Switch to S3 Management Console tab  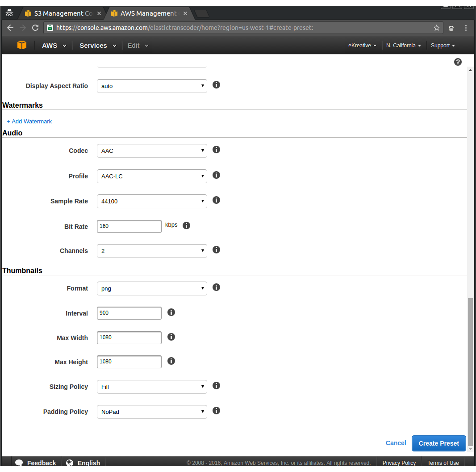coord(62,13)
